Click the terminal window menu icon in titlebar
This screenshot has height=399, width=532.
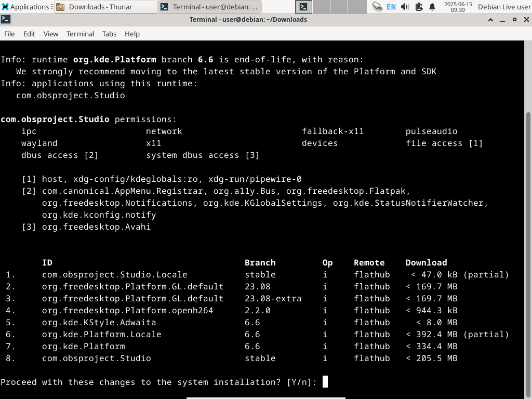coord(6,19)
